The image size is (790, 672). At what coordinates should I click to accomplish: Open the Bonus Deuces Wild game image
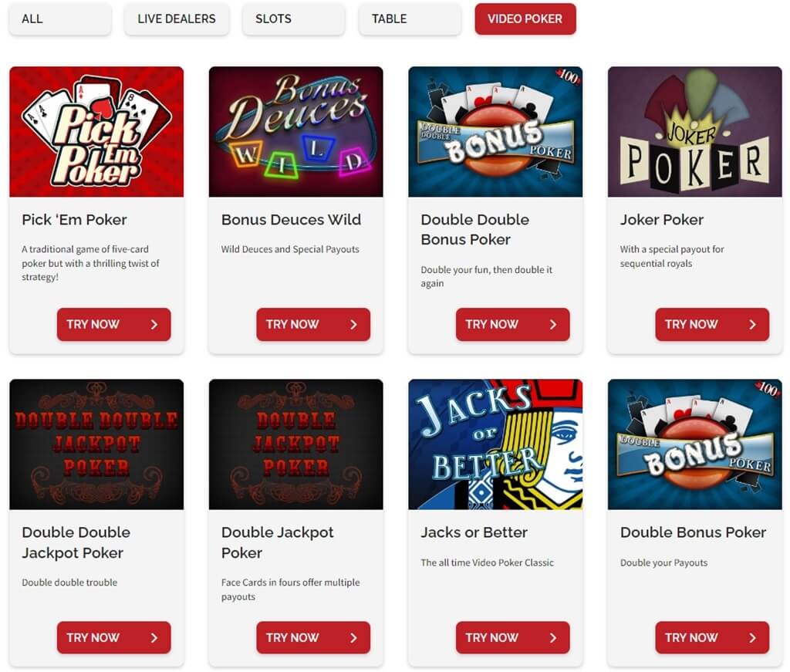(295, 131)
